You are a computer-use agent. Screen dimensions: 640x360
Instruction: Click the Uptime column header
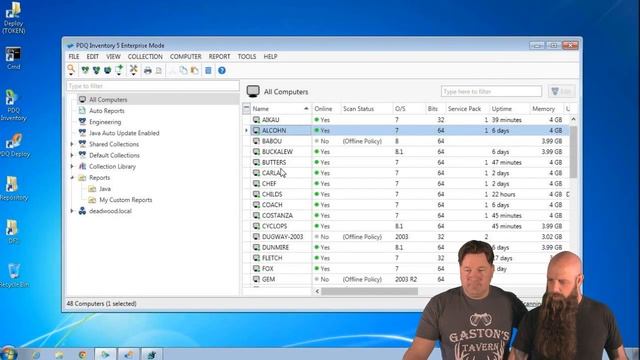(x=509, y=109)
